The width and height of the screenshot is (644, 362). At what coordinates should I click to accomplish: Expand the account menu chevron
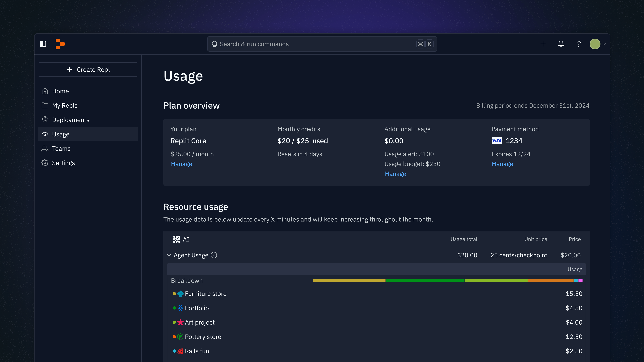[x=604, y=44]
